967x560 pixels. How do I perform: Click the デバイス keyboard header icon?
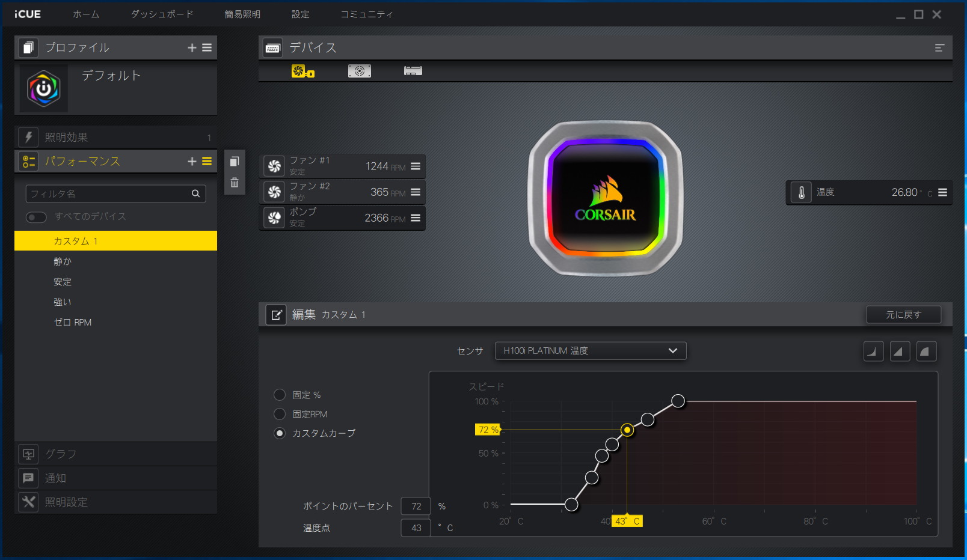click(273, 48)
